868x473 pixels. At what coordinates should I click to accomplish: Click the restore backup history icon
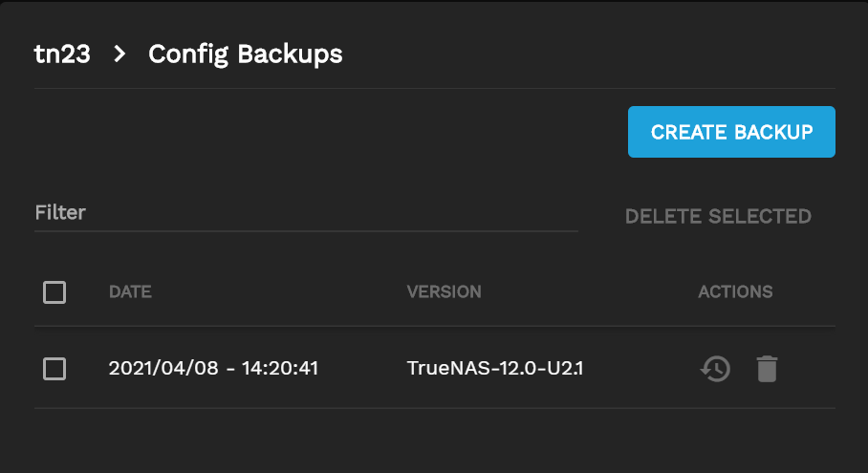(x=715, y=369)
